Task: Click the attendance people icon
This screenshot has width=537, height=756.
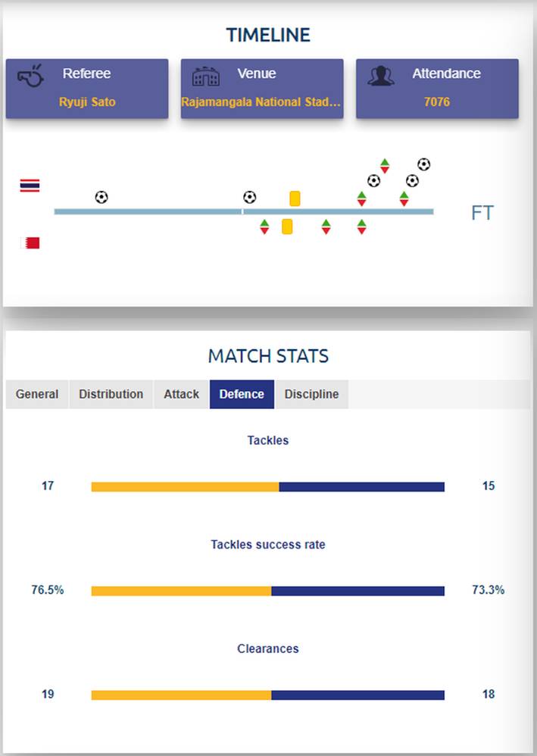Action: (381, 77)
